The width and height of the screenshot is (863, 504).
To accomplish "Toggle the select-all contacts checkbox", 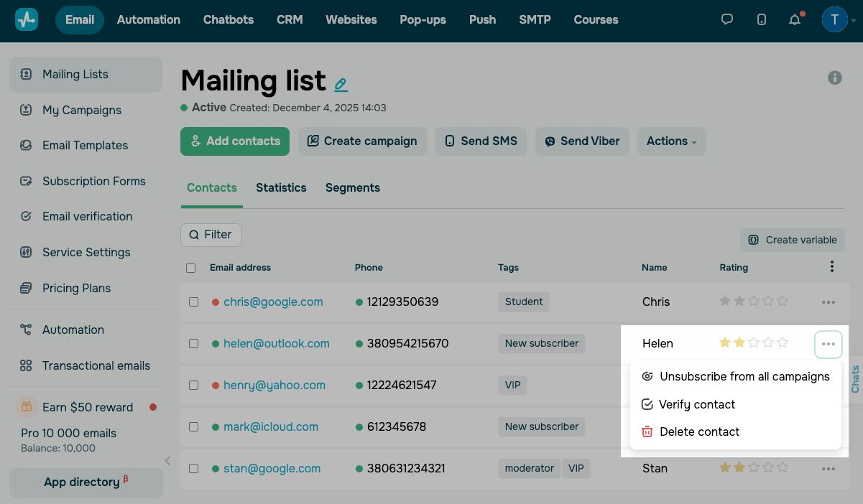I will 191,268.
